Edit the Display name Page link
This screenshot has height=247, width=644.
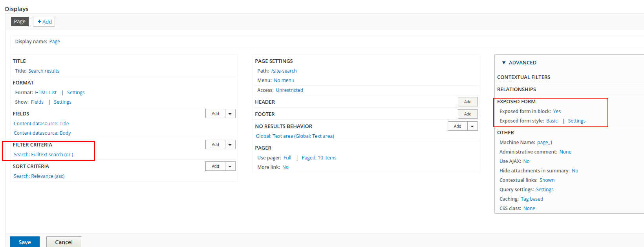(55, 42)
